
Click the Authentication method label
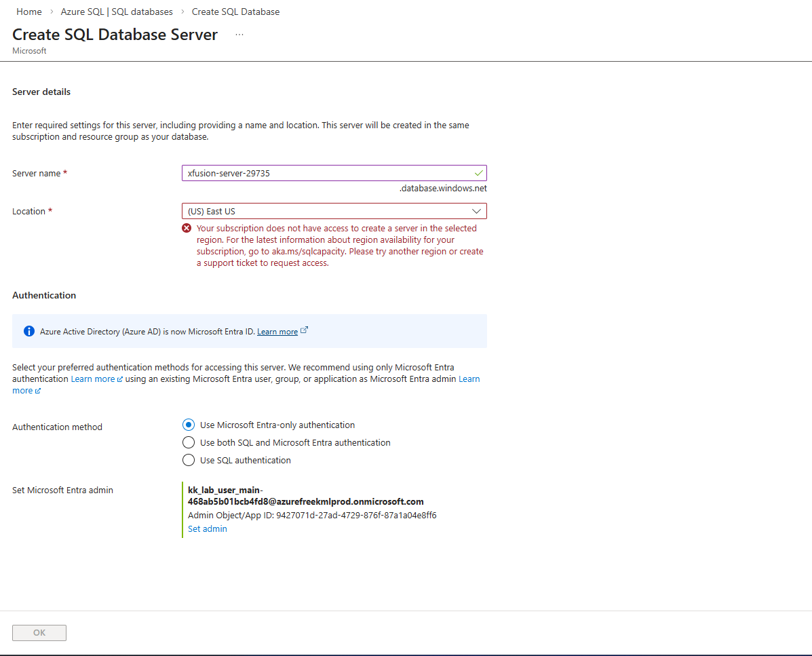click(58, 427)
